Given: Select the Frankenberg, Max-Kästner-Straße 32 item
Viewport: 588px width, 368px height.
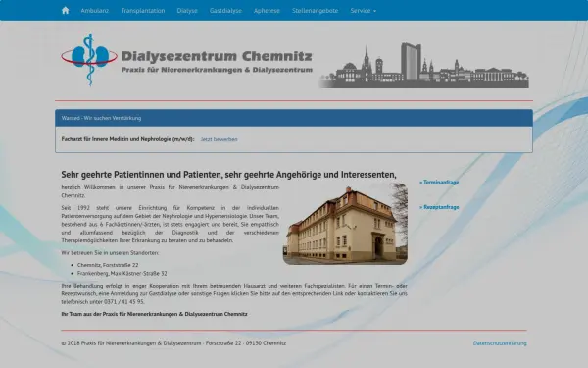Looking at the screenshot, I should click(x=122, y=274).
